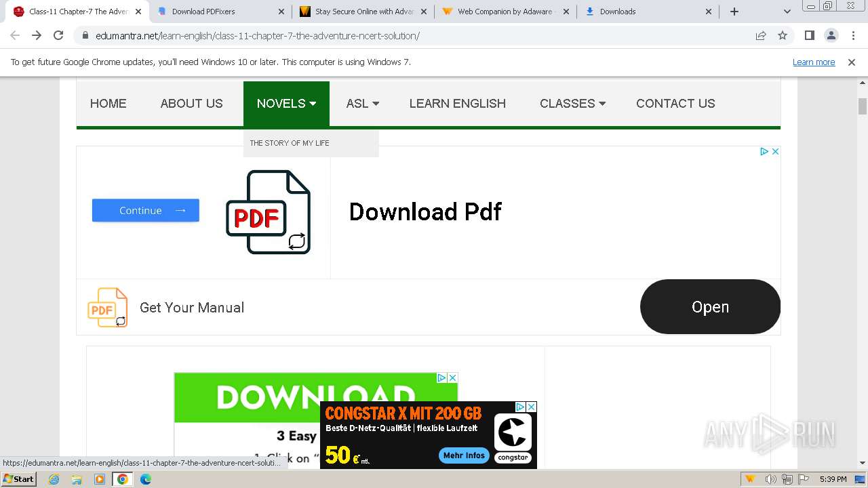Click the small orange PDF icon
This screenshot has height=488, width=868.
[x=107, y=307]
